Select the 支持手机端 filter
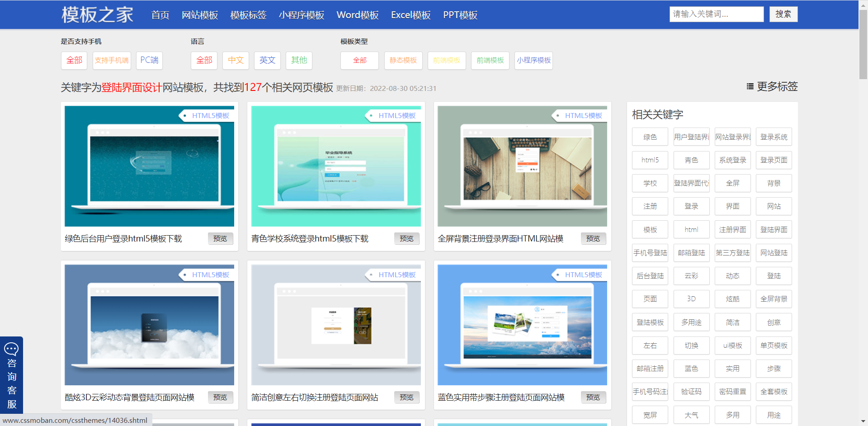Viewport: 868px width, 426px height. point(112,60)
